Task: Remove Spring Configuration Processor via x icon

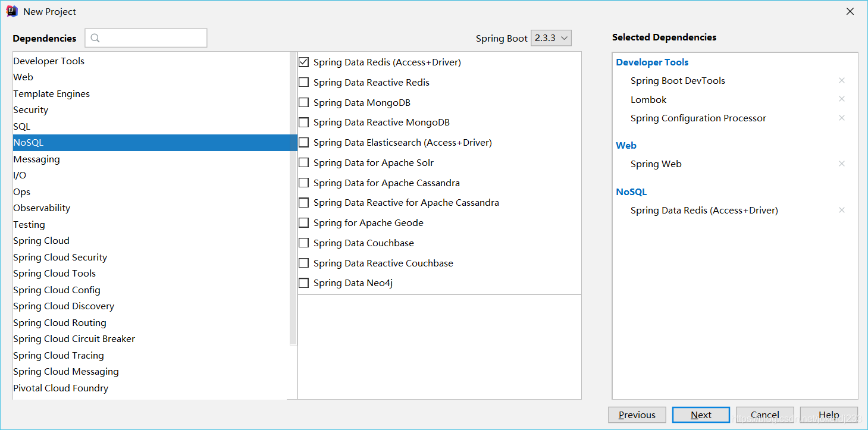Action: (x=841, y=118)
